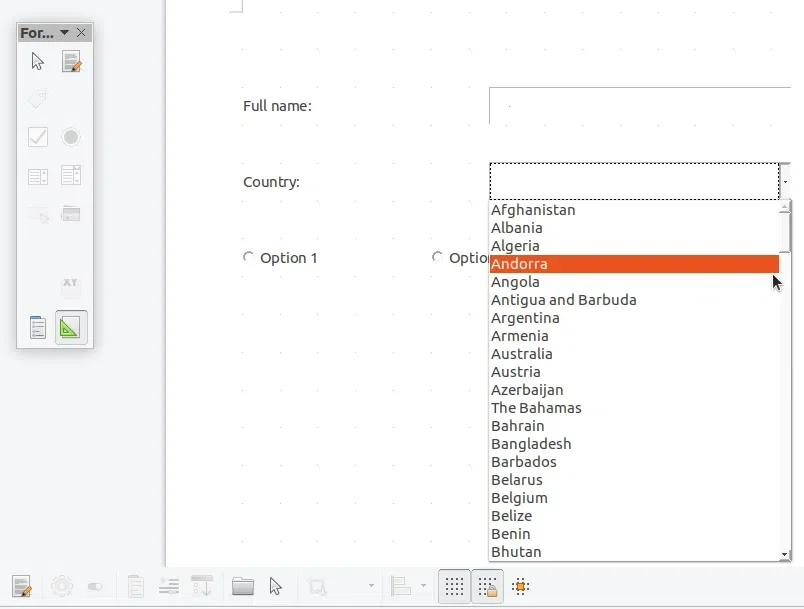Toggle the Display Grid button
This screenshot has width=804, height=609.
click(x=454, y=587)
